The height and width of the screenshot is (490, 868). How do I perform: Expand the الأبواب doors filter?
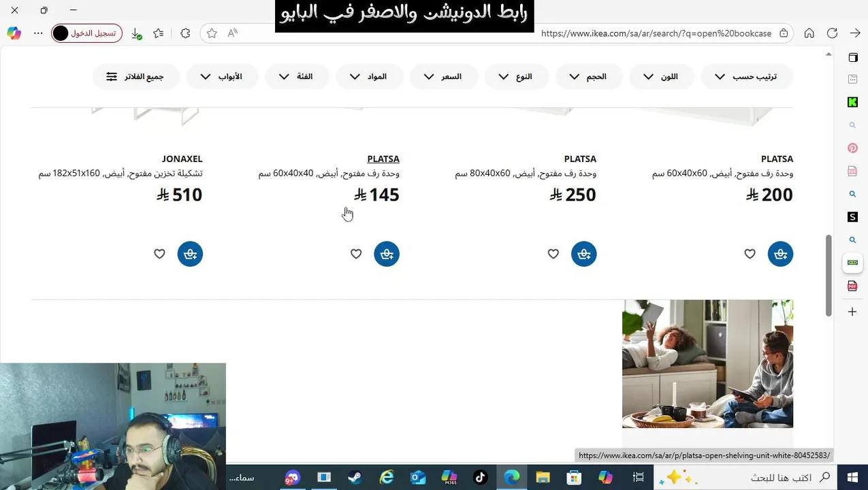(223, 77)
